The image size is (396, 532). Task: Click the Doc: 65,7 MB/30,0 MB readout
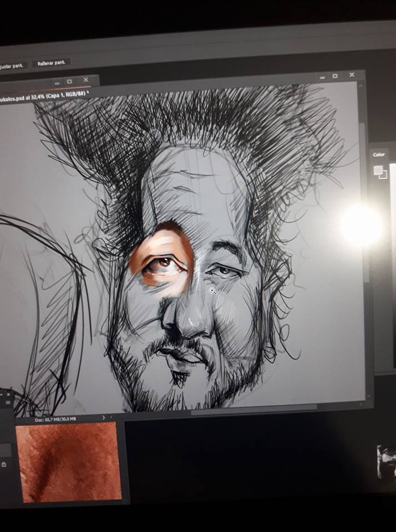pos(54,420)
